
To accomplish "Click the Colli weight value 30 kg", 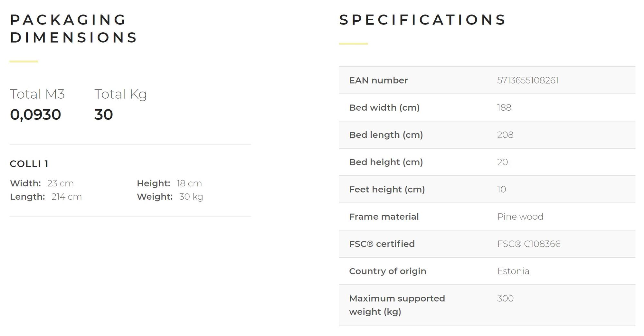I will (191, 197).
